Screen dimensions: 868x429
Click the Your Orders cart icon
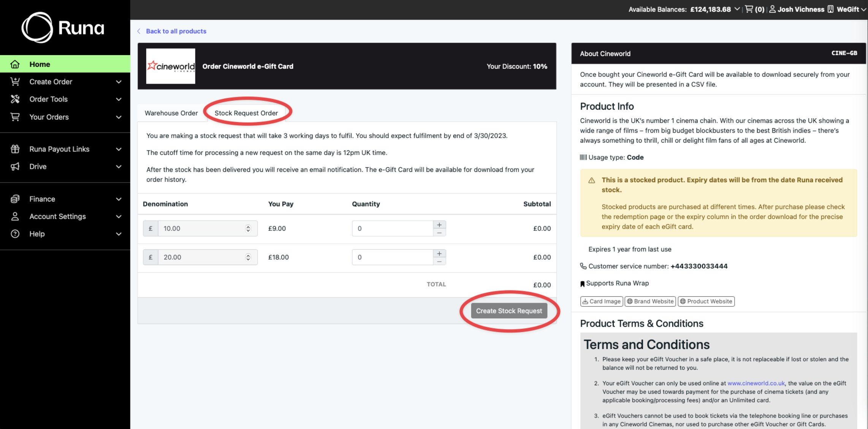15,117
